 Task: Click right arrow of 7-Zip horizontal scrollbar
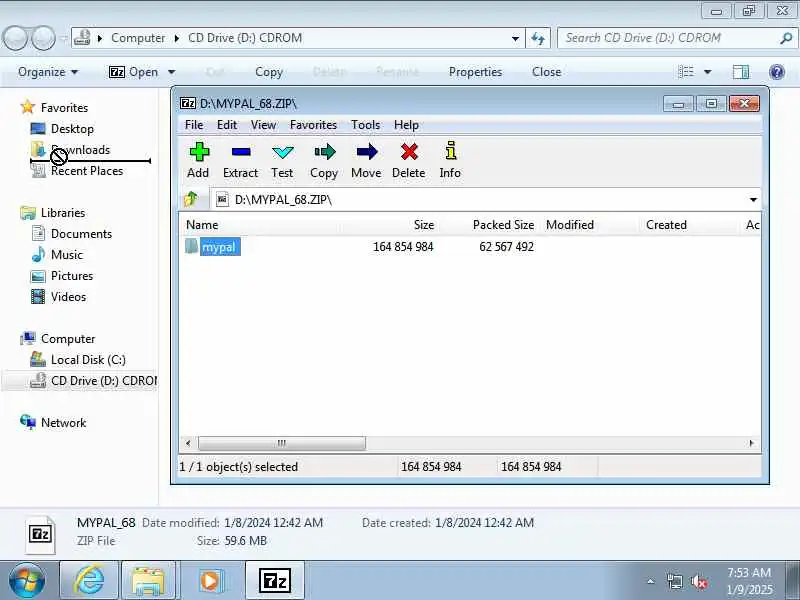752,443
